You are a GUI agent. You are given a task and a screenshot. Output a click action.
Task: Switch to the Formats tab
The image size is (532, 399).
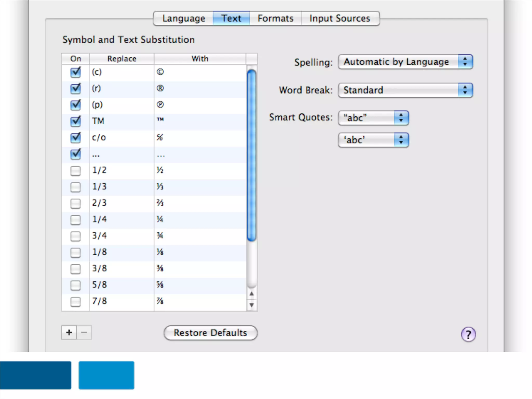tap(275, 18)
